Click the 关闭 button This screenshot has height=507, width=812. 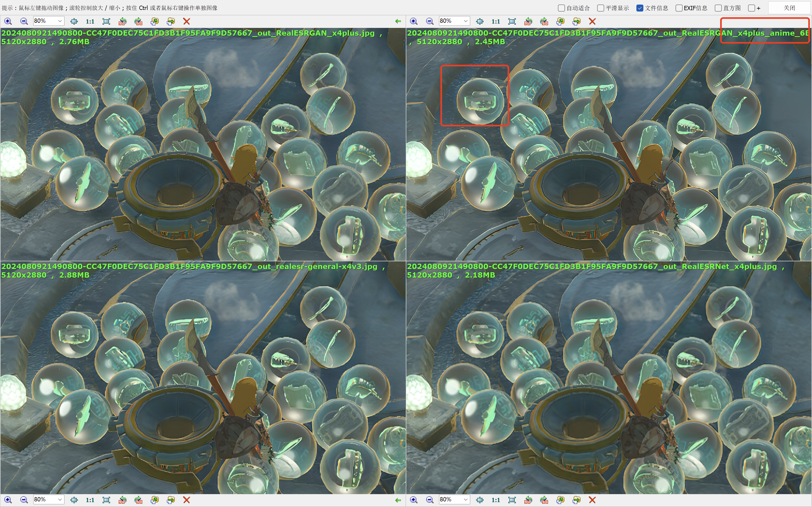click(789, 8)
